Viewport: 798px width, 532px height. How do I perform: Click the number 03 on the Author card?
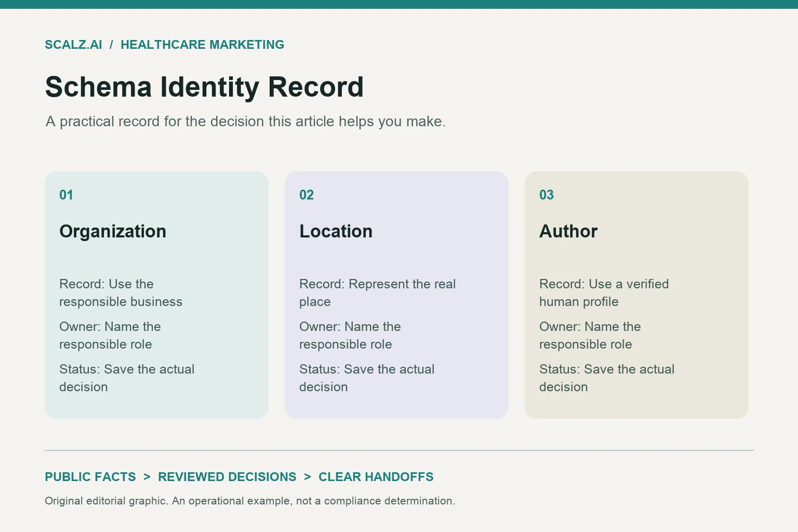click(547, 195)
